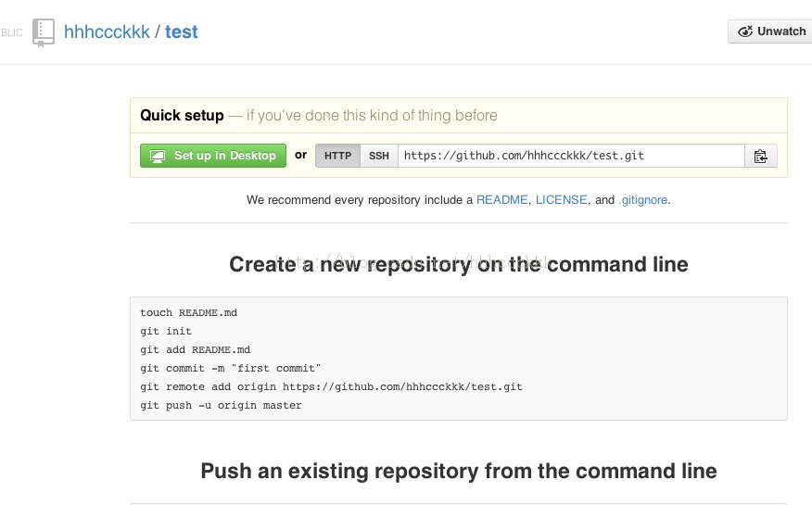Open the README recommendation link
This screenshot has height=505, width=812.
501,200
